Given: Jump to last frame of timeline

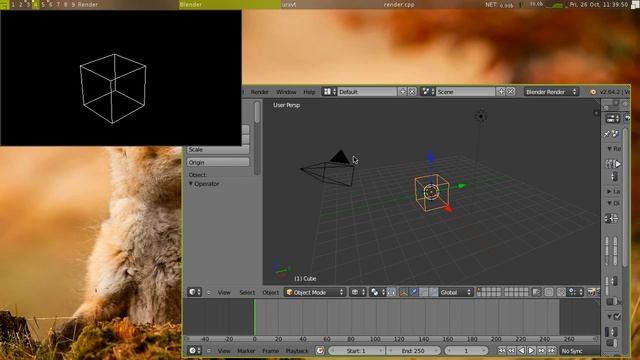Looking at the screenshot, I should tap(551, 351).
